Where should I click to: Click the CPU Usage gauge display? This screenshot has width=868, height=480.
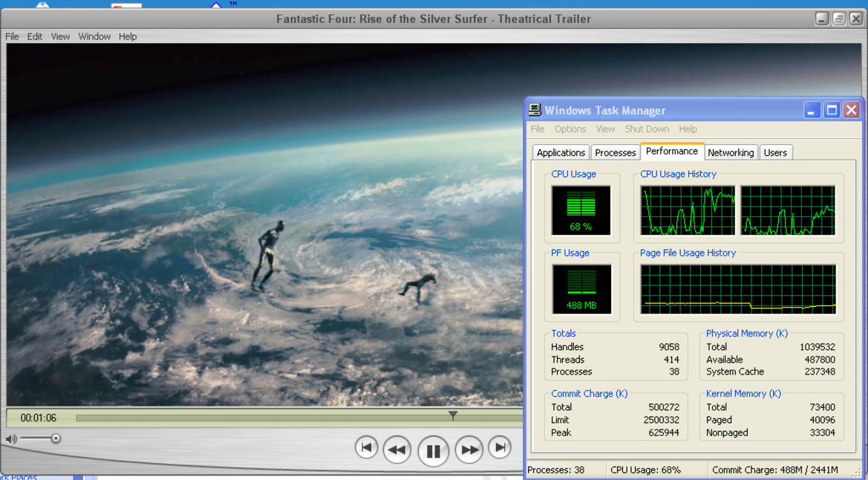(x=581, y=210)
